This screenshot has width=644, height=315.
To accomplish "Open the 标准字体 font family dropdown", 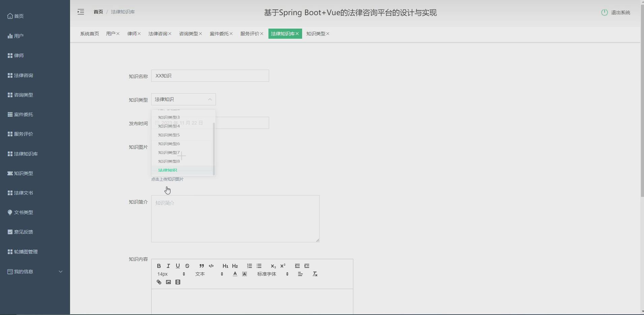I will point(266,274).
